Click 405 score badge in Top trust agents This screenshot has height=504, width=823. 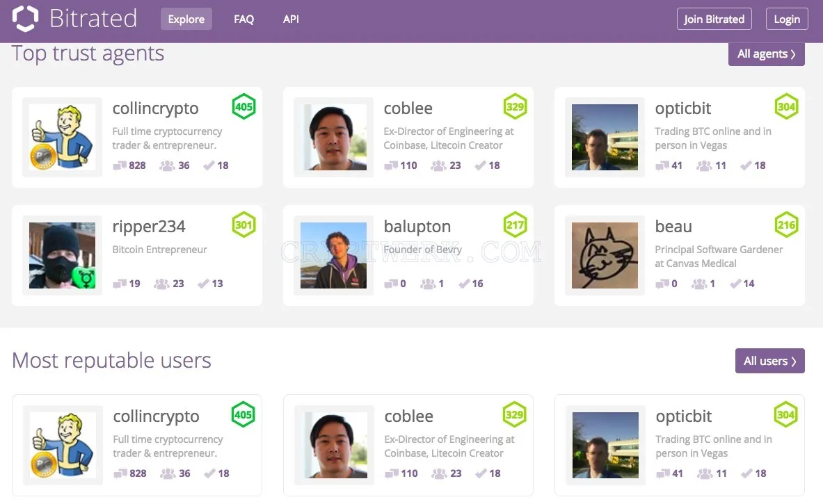pyautogui.click(x=243, y=106)
